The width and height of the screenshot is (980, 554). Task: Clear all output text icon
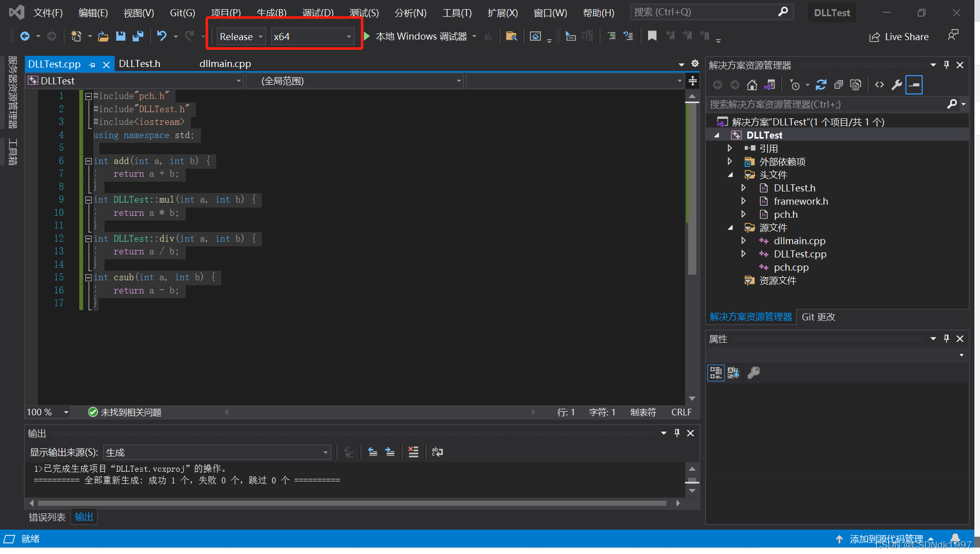tap(413, 452)
